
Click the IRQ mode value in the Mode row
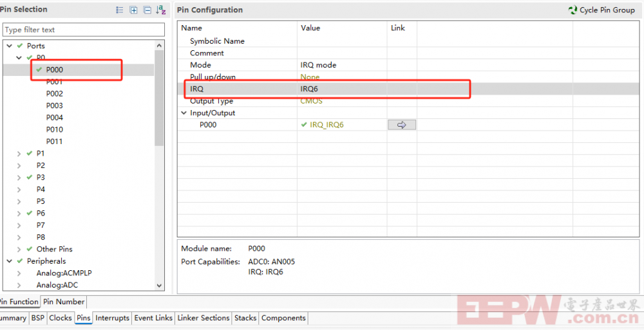click(318, 65)
